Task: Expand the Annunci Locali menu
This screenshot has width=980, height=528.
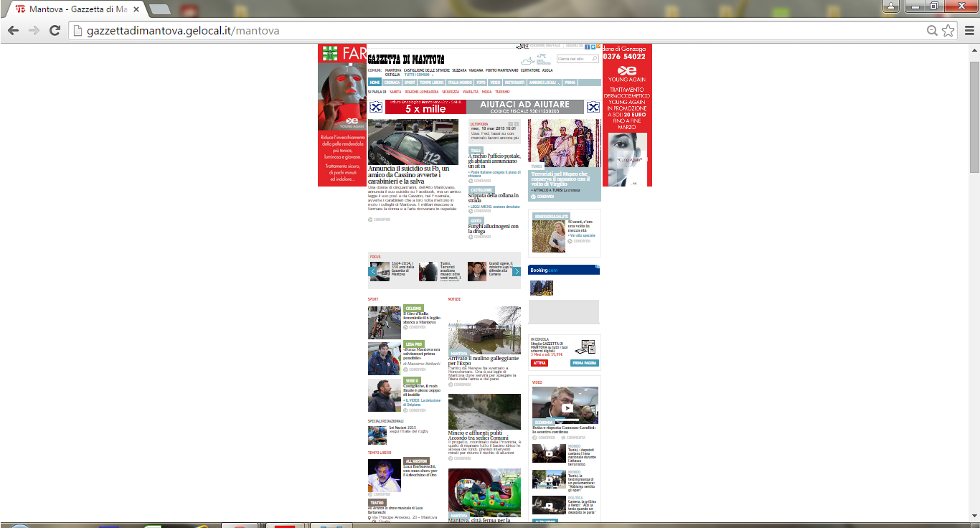Action: (544, 82)
